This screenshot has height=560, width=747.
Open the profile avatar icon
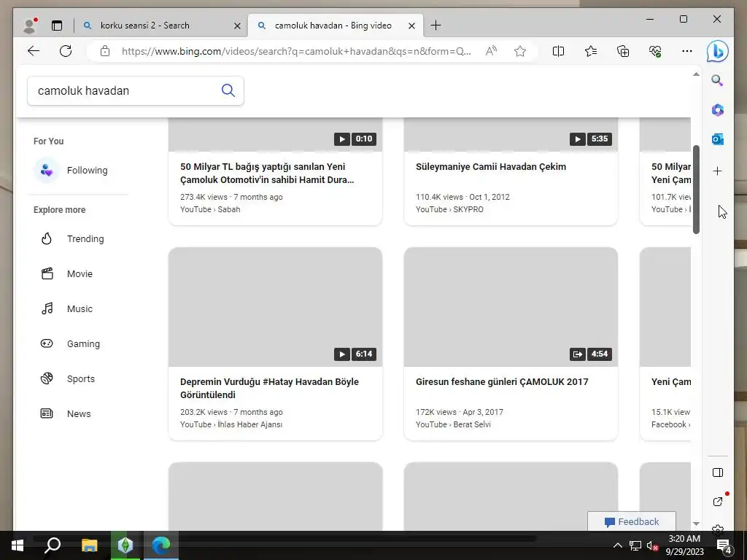coord(30,26)
